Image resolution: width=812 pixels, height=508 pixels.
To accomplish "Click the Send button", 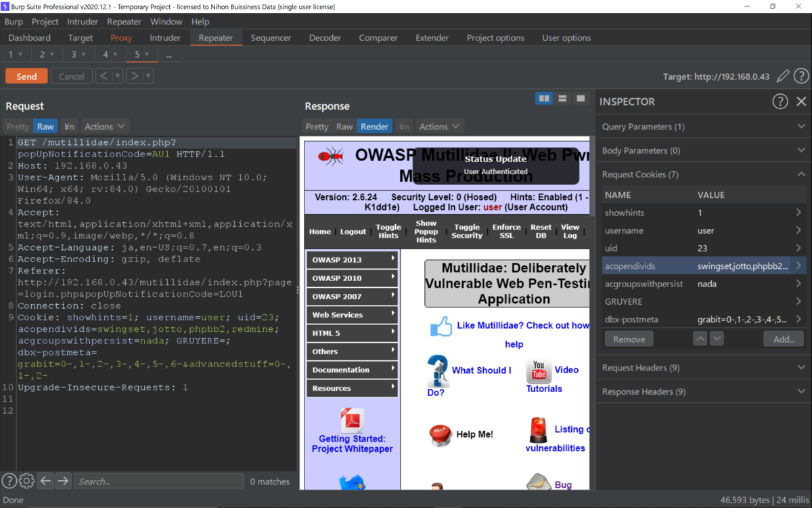I will [26, 77].
